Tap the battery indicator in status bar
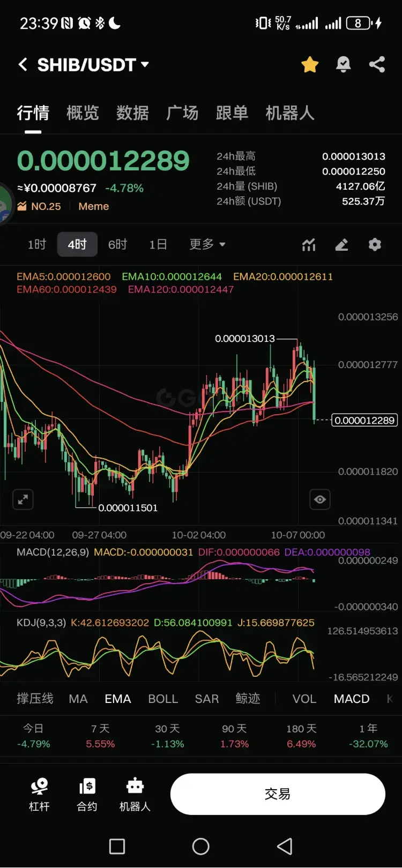The width and height of the screenshot is (402, 868). pos(359,23)
